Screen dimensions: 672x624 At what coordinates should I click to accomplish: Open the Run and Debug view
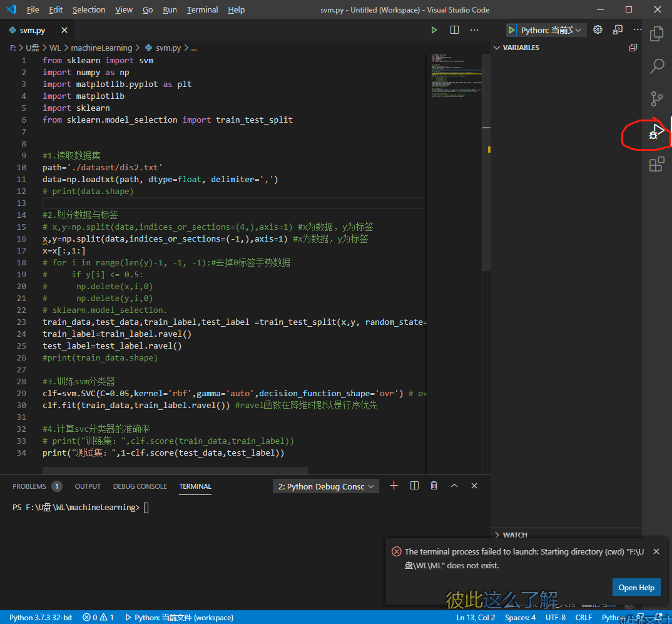656,131
